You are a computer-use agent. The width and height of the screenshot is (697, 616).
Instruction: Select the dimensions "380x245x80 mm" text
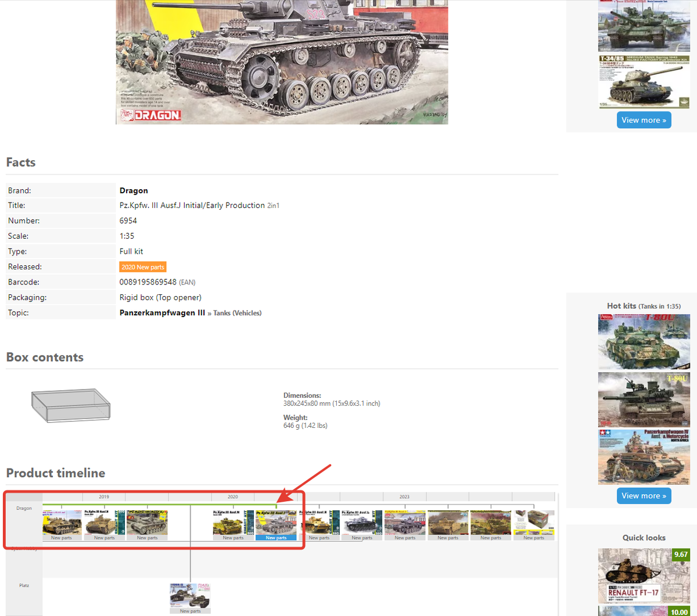[x=308, y=404]
